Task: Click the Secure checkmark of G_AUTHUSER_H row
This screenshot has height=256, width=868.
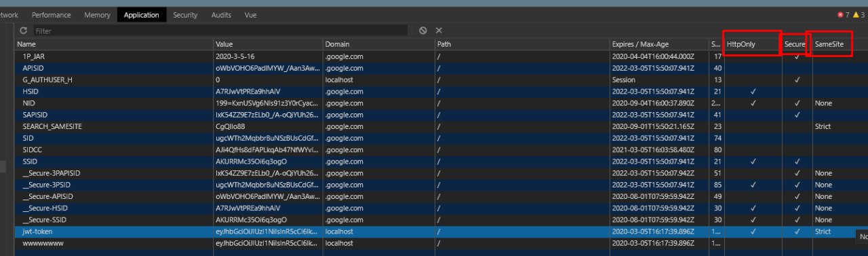Action: tap(797, 79)
